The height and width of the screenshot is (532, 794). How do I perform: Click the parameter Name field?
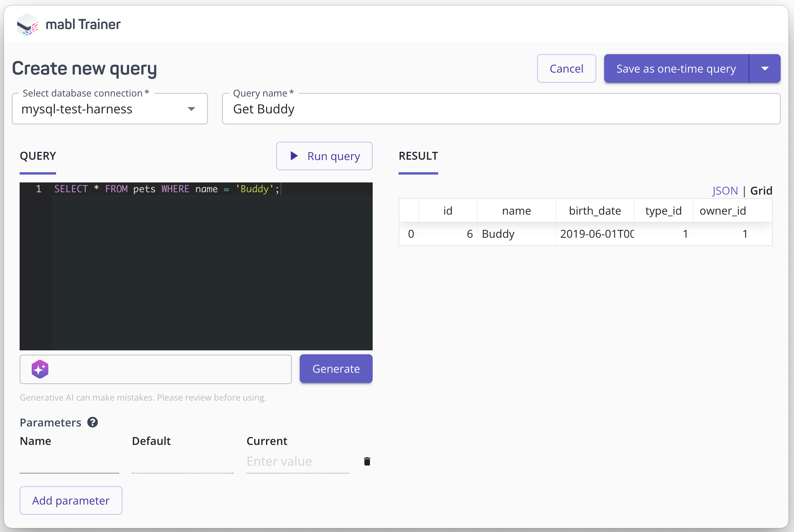point(69,462)
